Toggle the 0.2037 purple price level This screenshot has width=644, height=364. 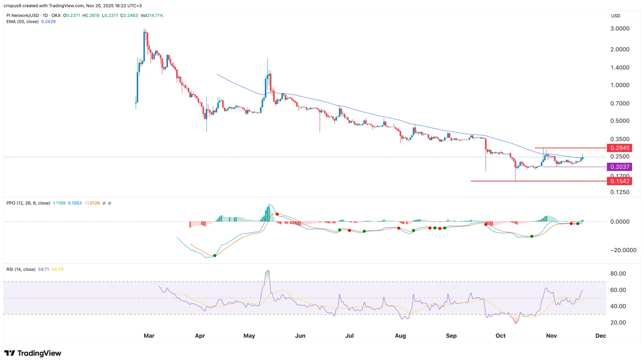[x=619, y=167]
